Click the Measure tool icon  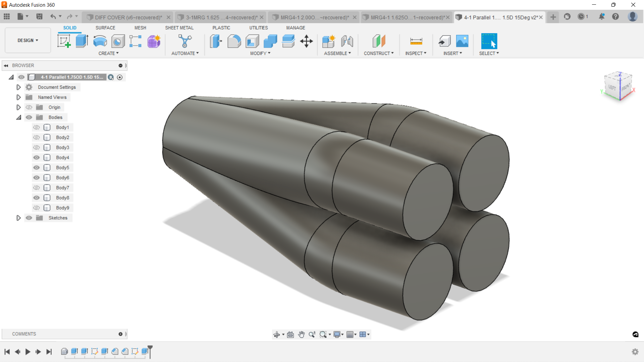(416, 41)
